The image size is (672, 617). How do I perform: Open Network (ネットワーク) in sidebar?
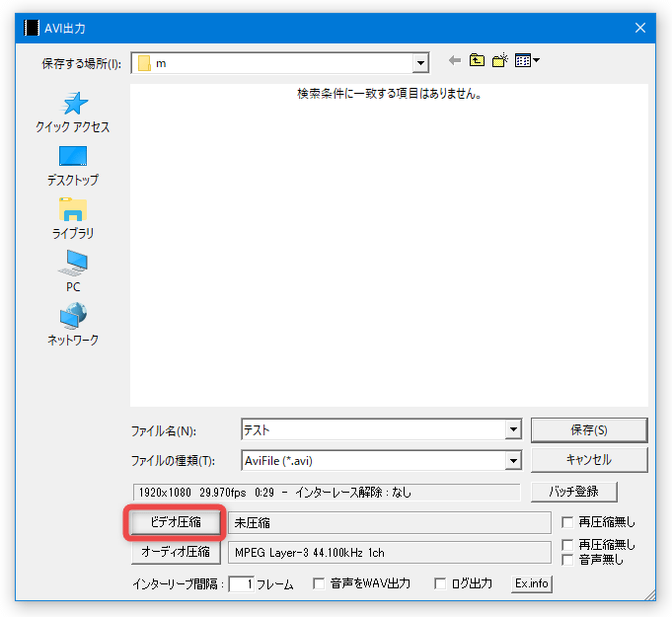coord(72,325)
